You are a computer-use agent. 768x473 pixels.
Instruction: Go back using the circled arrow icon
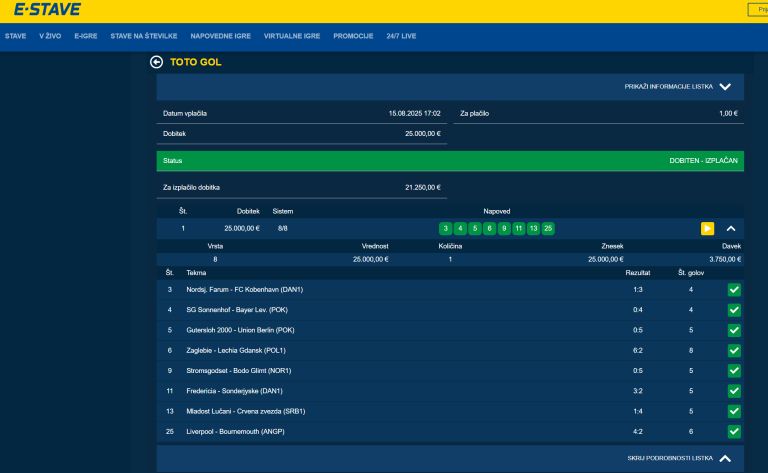coord(156,62)
